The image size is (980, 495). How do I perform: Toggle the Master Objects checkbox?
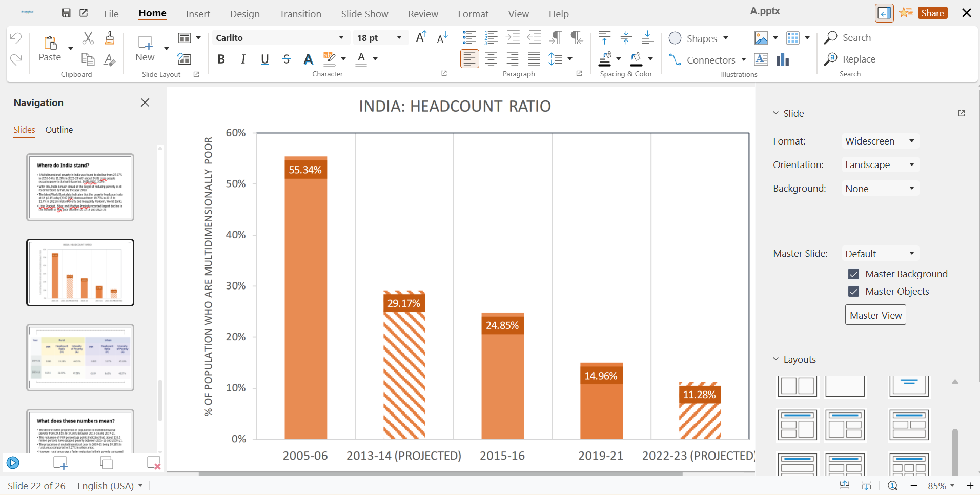coord(853,292)
